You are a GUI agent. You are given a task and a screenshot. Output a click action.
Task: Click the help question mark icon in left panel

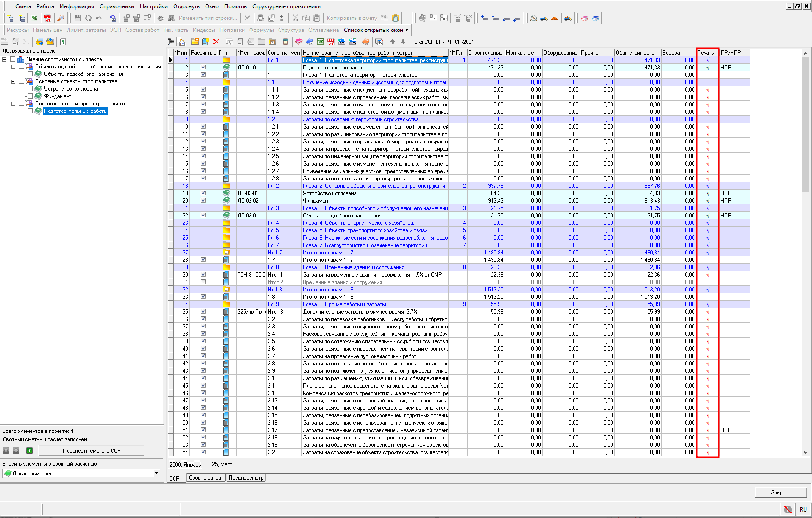click(x=63, y=42)
